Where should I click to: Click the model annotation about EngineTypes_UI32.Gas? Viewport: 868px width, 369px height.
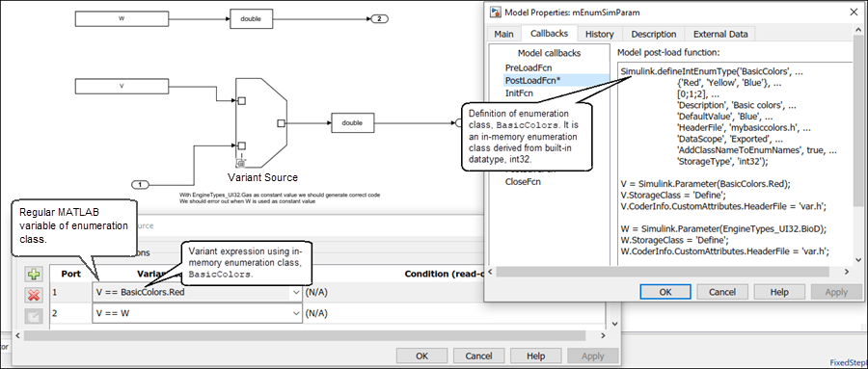tap(280, 198)
